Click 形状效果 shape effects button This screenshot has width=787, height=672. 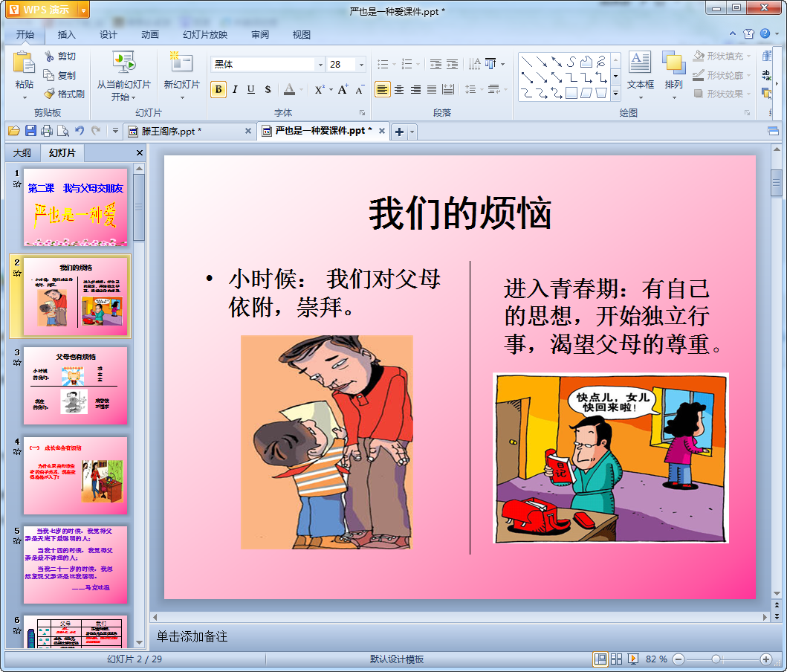click(722, 94)
